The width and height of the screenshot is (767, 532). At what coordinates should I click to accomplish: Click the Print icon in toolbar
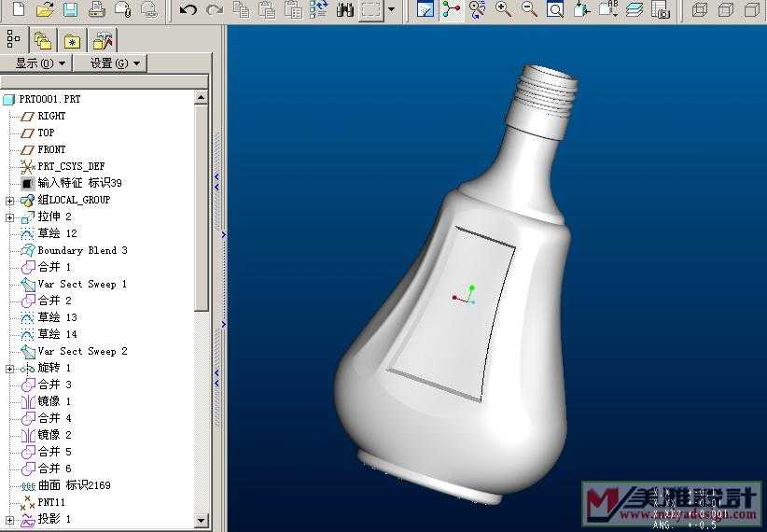96,10
